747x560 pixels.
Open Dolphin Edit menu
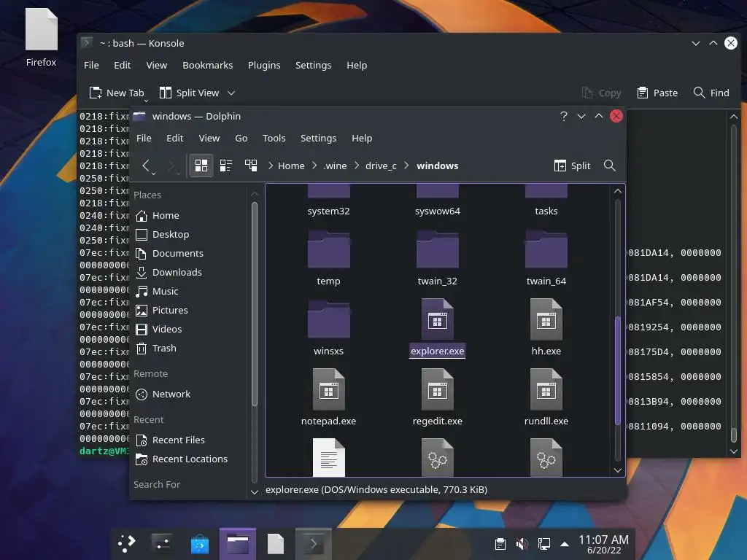[175, 138]
